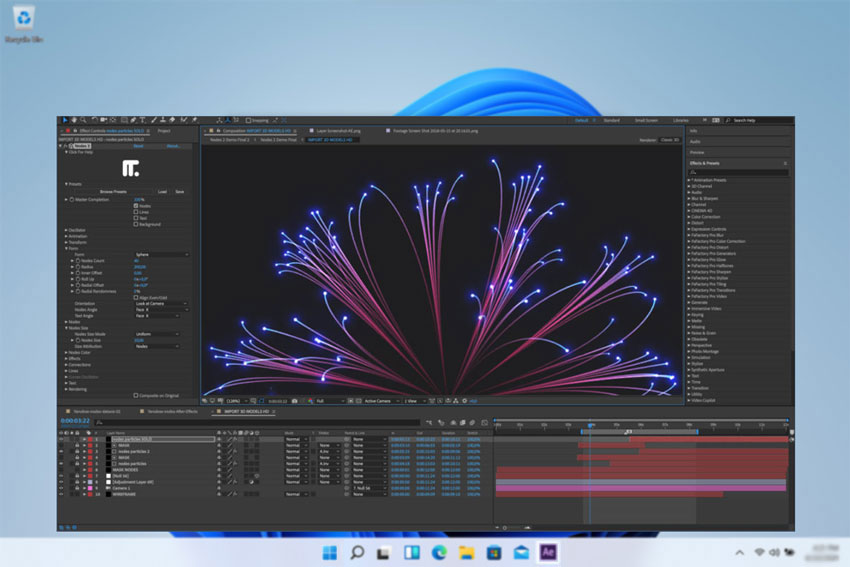Select the Small Screen workspace
This screenshot has width=850, height=567.
click(646, 120)
